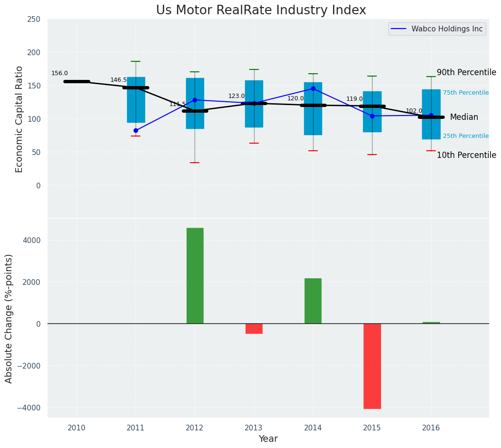
Task: Click the Us Motor RealRate Industry Index title
Action: [x=261, y=10]
